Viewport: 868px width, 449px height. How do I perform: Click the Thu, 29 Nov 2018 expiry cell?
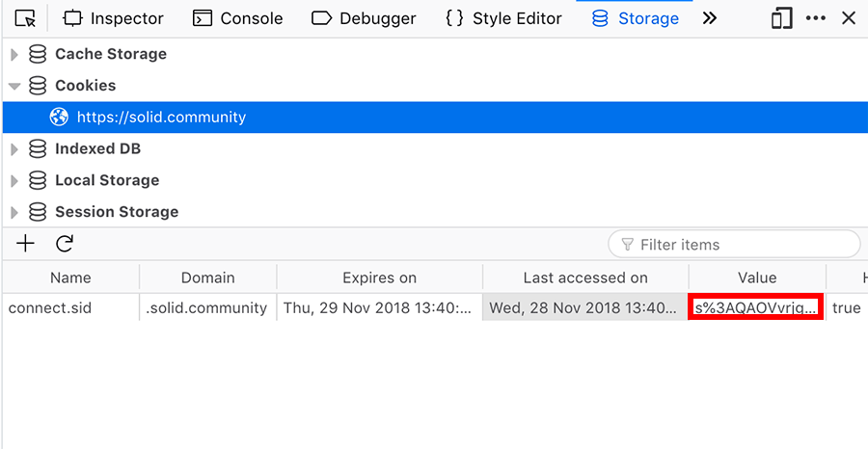[380, 307]
